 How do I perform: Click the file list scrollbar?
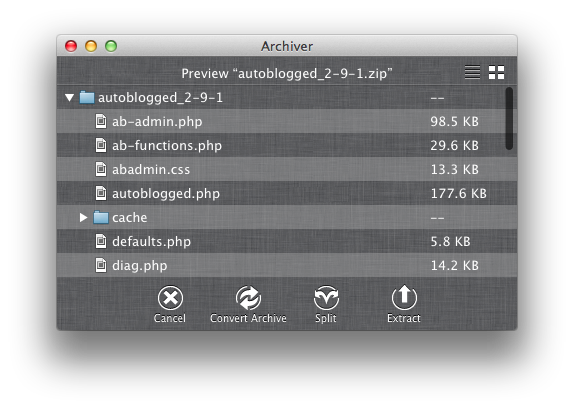click(509, 118)
